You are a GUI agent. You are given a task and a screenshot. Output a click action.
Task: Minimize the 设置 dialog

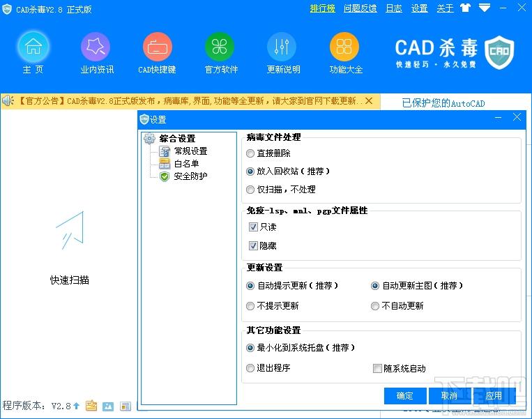click(x=498, y=118)
